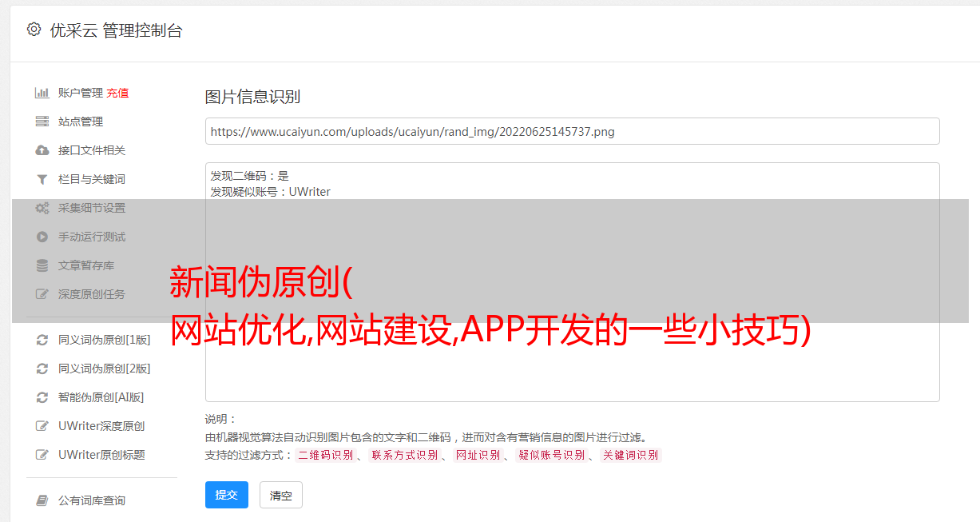Viewport: 980px width, 522px height.
Task: Click the refresh icon for 智能伪原创[AI版]
Action: [42, 397]
